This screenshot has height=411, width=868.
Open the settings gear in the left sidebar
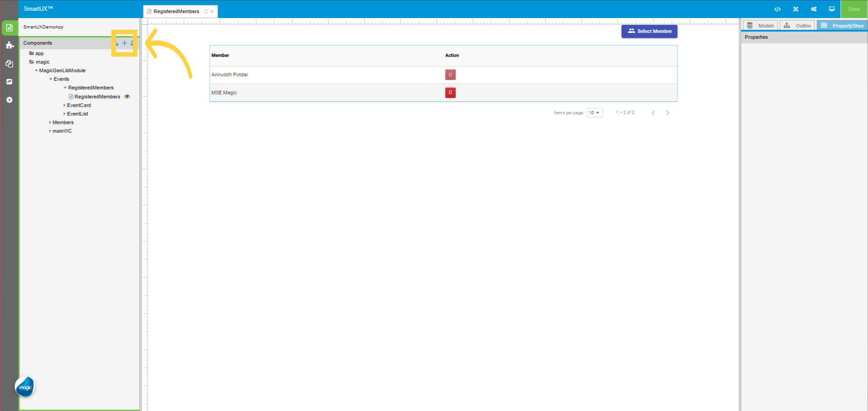[x=9, y=100]
